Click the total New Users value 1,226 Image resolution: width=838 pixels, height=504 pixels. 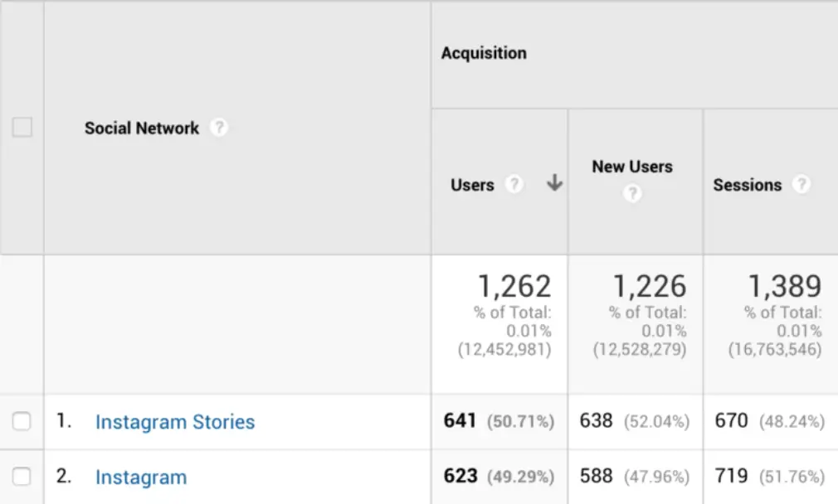pyautogui.click(x=649, y=287)
